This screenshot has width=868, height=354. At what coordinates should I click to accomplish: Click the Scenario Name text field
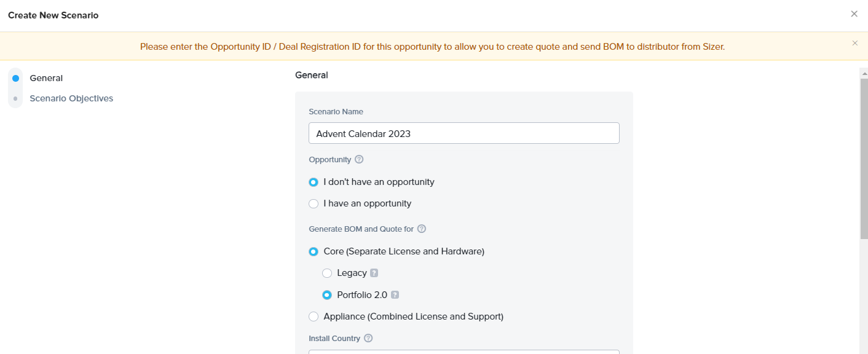point(464,133)
